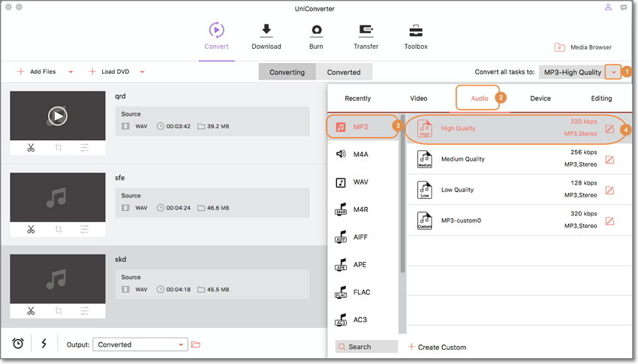
Task: Select AIFF format in list
Action: [363, 236]
